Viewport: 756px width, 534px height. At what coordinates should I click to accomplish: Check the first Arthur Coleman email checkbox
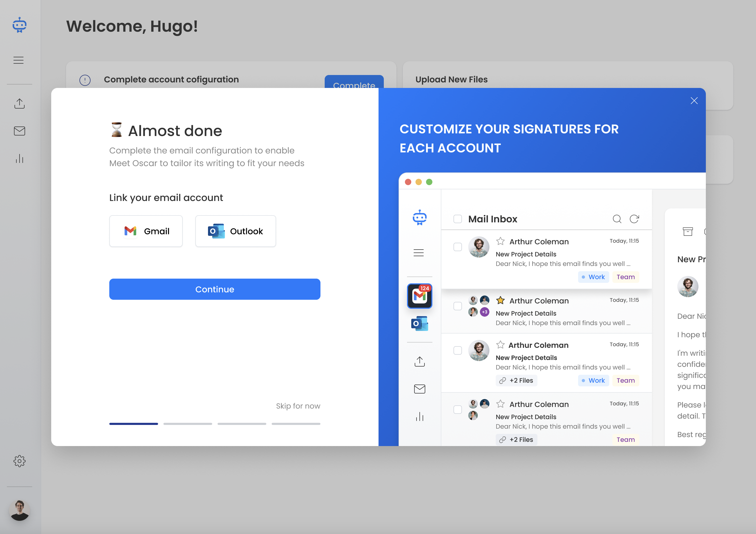pos(458,247)
